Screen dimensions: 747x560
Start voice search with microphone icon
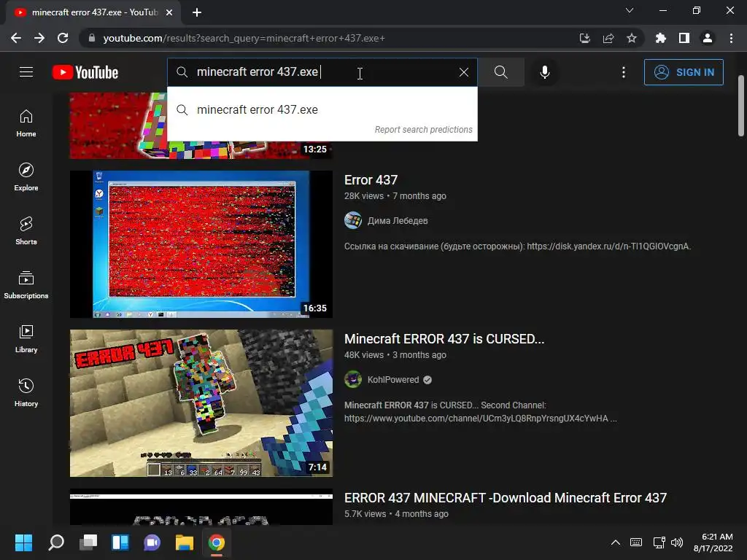(544, 72)
